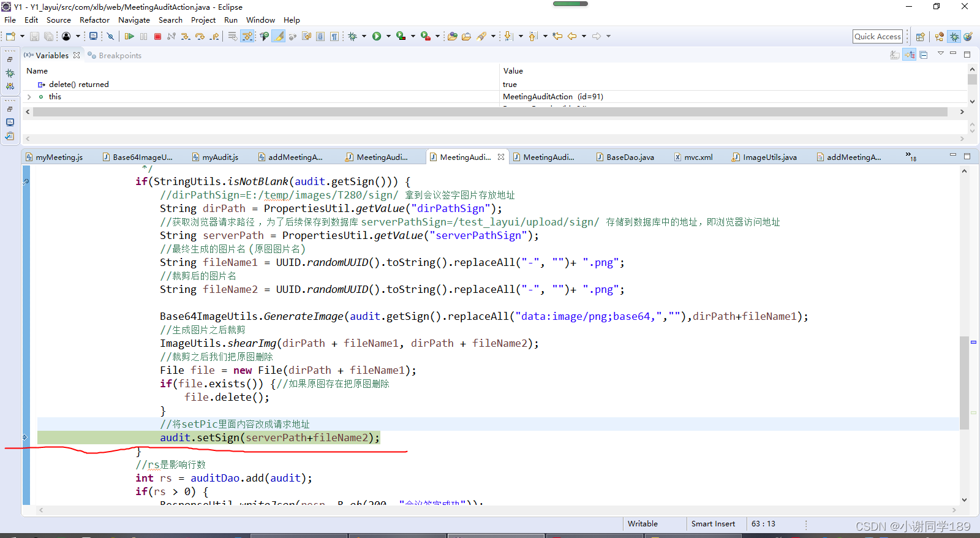Close the active MeetingAudi... editor tab
This screenshot has width=980, height=538.
point(501,157)
